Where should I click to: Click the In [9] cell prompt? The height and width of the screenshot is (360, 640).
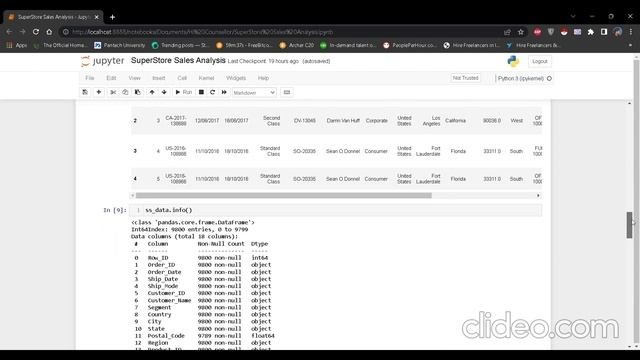coord(115,210)
